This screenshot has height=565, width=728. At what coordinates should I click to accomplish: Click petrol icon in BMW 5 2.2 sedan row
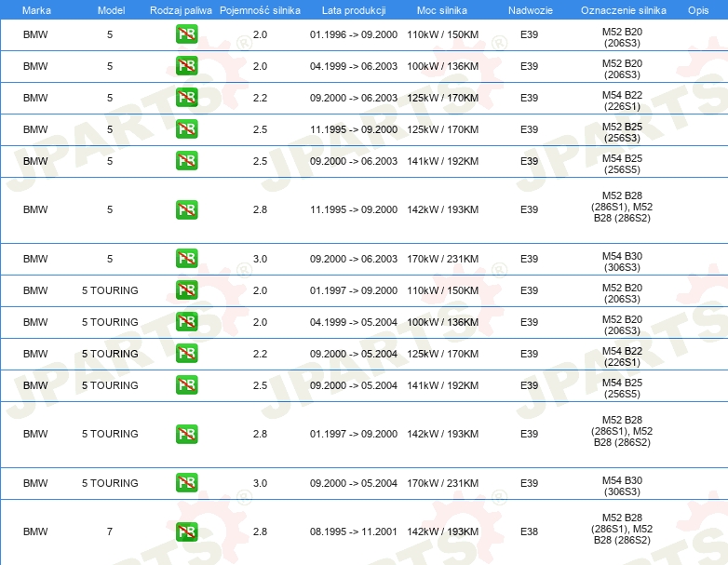(186, 98)
